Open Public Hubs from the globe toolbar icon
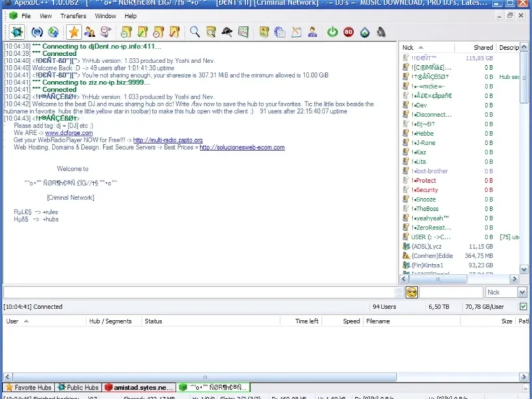The image size is (532, 399). tap(17, 32)
